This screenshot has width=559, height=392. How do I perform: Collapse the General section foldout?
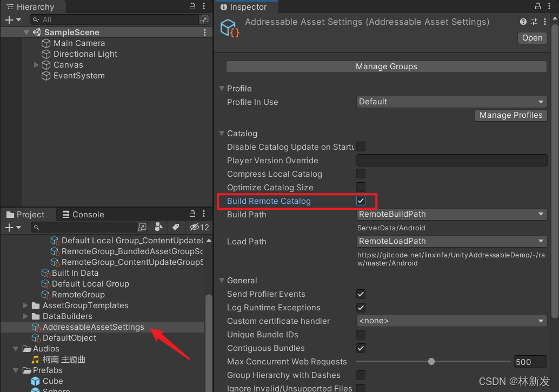tap(222, 281)
